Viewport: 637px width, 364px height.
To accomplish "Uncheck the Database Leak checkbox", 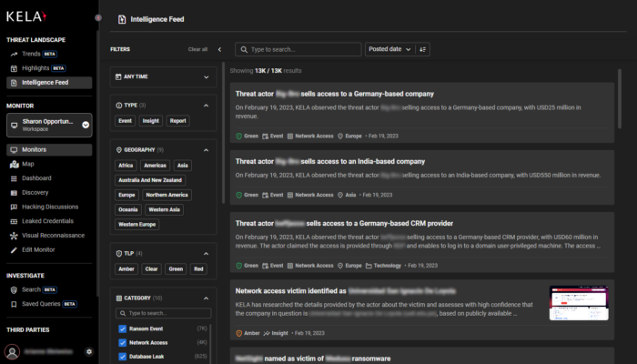I will click(x=122, y=357).
